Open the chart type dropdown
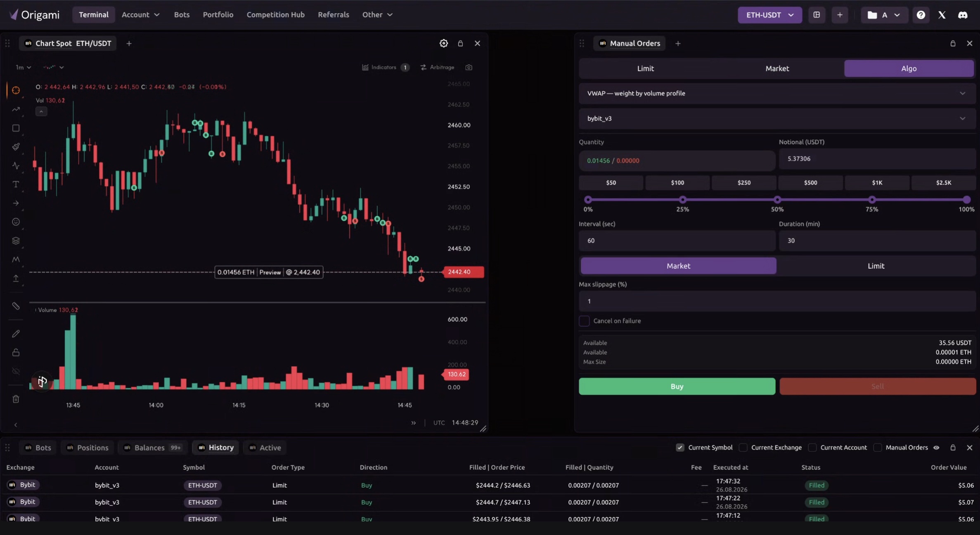The image size is (980, 535). click(54, 67)
